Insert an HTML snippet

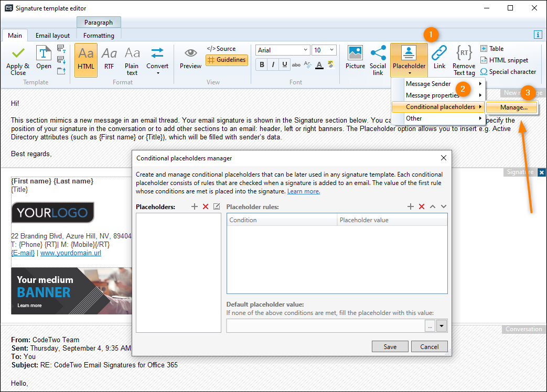click(505, 60)
